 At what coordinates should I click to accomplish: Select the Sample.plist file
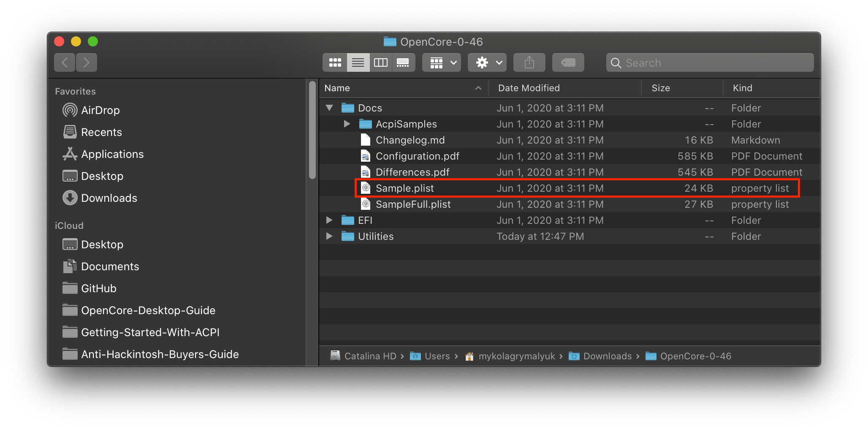570,188
